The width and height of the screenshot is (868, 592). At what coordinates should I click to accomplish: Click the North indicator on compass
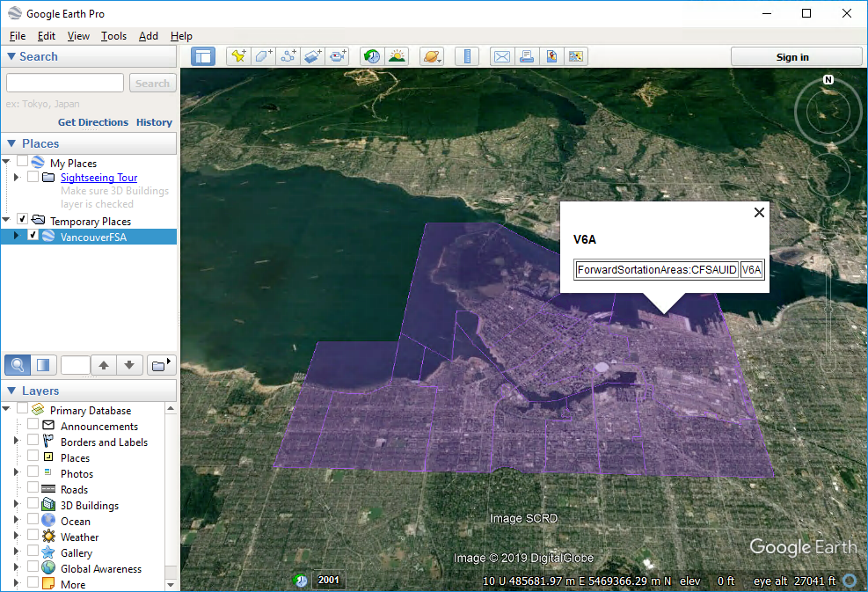click(x=828, y=80)
